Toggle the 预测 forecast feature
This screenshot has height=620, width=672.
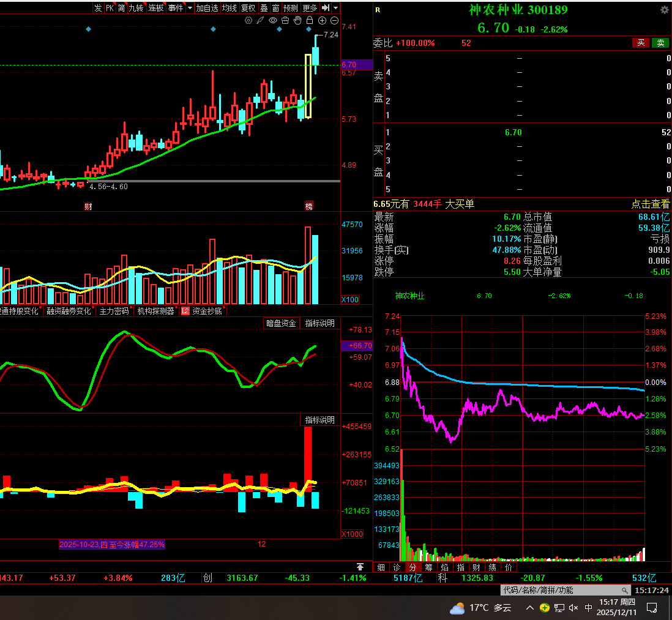click(291, 8)
